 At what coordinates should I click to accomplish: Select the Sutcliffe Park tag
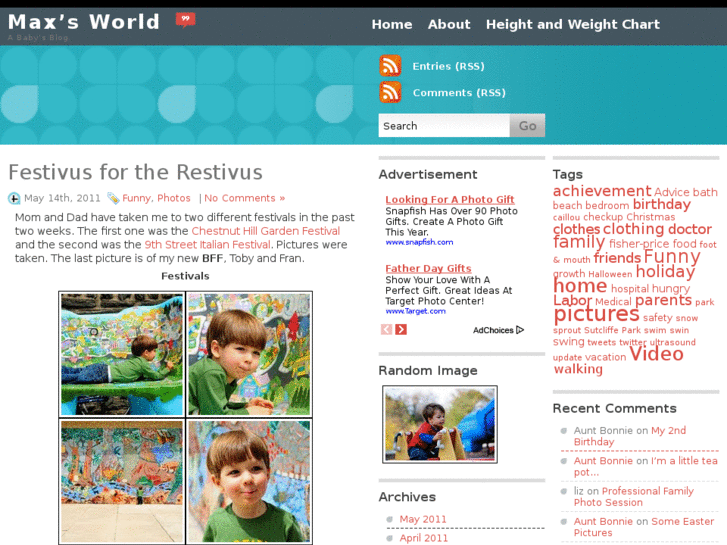pyautogui.click(x=612, y=330)
